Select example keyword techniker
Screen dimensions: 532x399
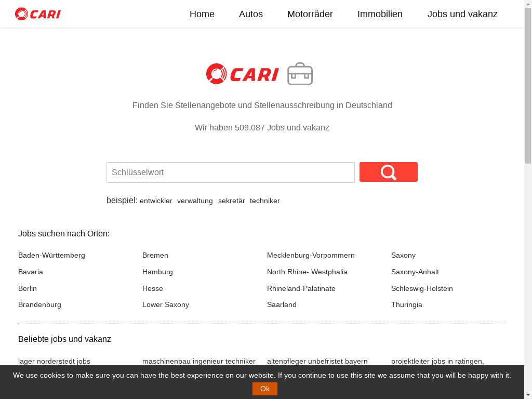coord(265,201)
